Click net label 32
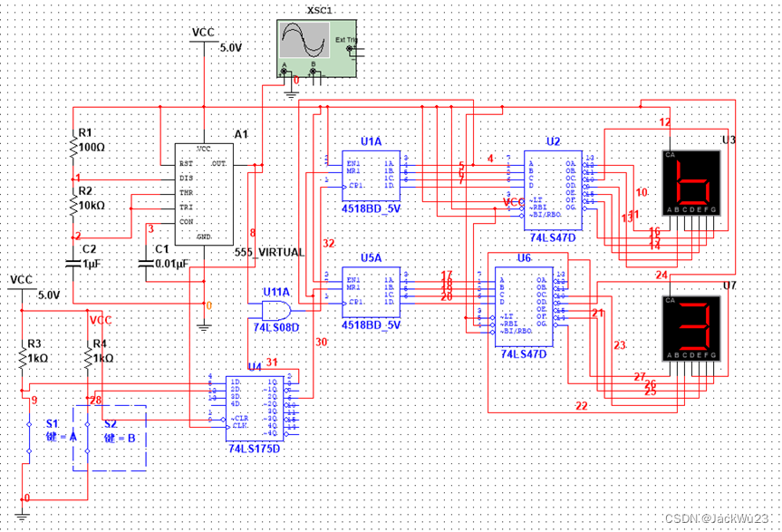 pos(329,243)
